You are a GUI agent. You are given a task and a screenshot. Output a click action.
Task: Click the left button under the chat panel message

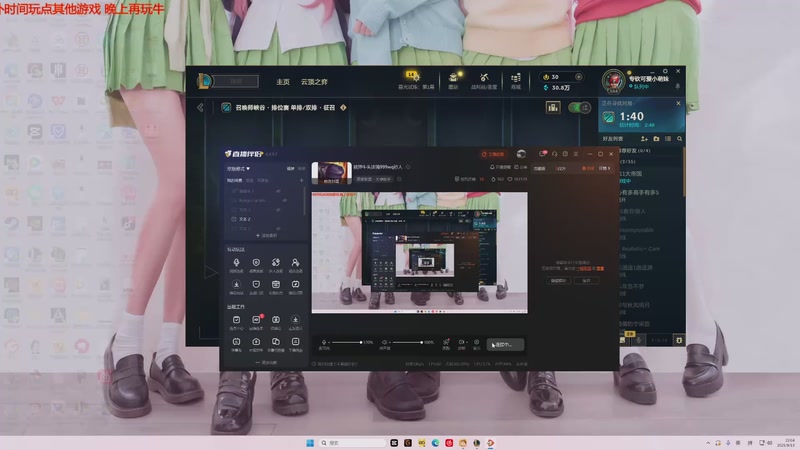click(558, 281)
